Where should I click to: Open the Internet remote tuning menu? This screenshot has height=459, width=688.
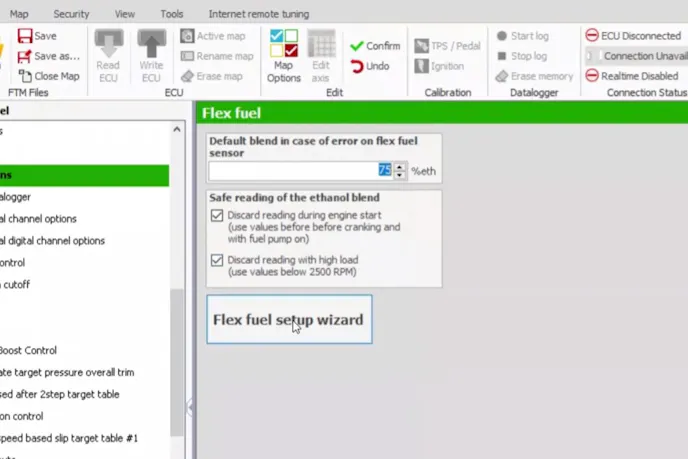(x=258, y=14)
